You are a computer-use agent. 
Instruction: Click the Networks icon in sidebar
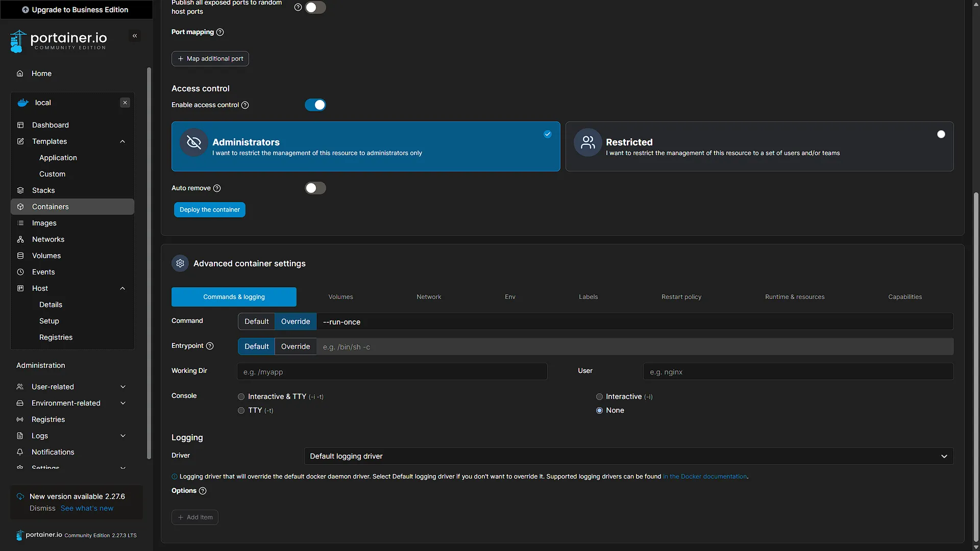20,239
